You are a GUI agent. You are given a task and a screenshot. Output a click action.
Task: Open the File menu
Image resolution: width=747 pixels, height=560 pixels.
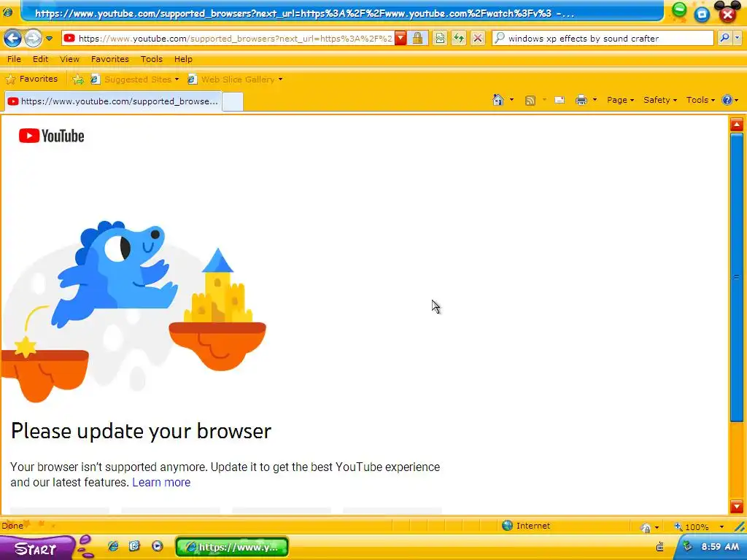pyautogui.click(x=14, y=59)
